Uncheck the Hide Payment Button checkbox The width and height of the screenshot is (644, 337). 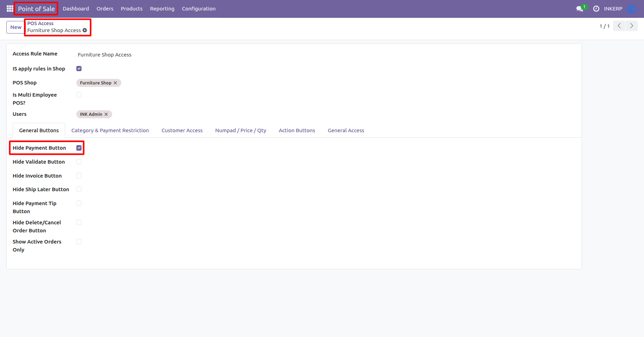(79, 148)
